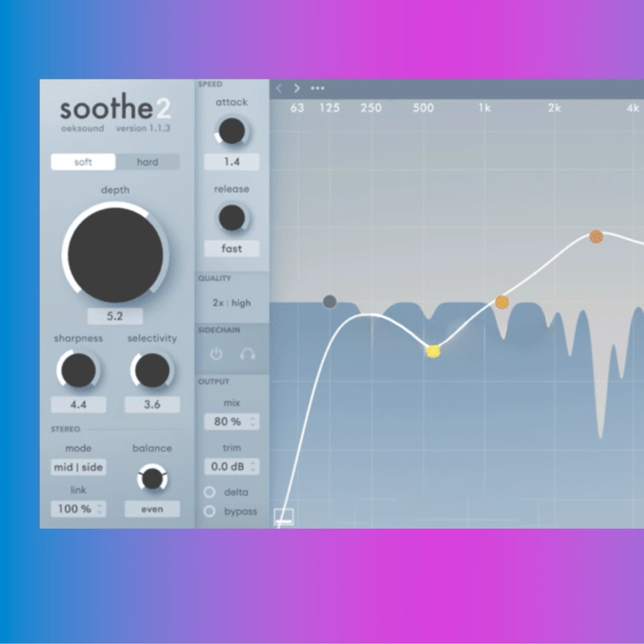The image size is (644, 644).
Task: Click the QUALITY section label
Action: [x=214, y=278]
